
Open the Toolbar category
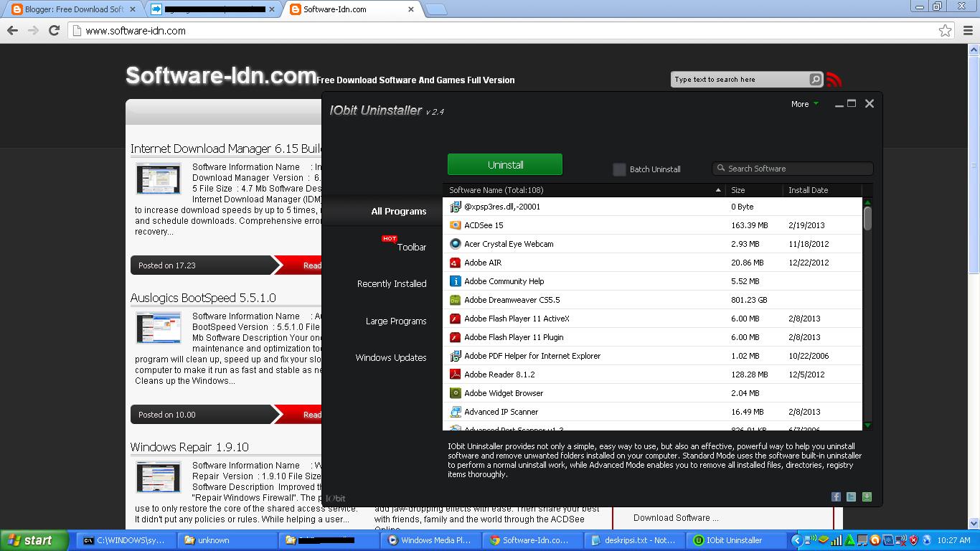click(x=411, y=247)
